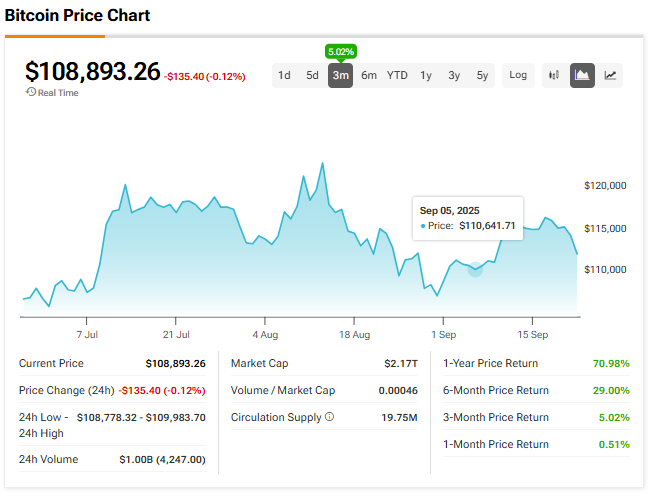The height and width of the screenshot is (503, 660).
Task: Select the 5d time range
Action: coord(312,75)
